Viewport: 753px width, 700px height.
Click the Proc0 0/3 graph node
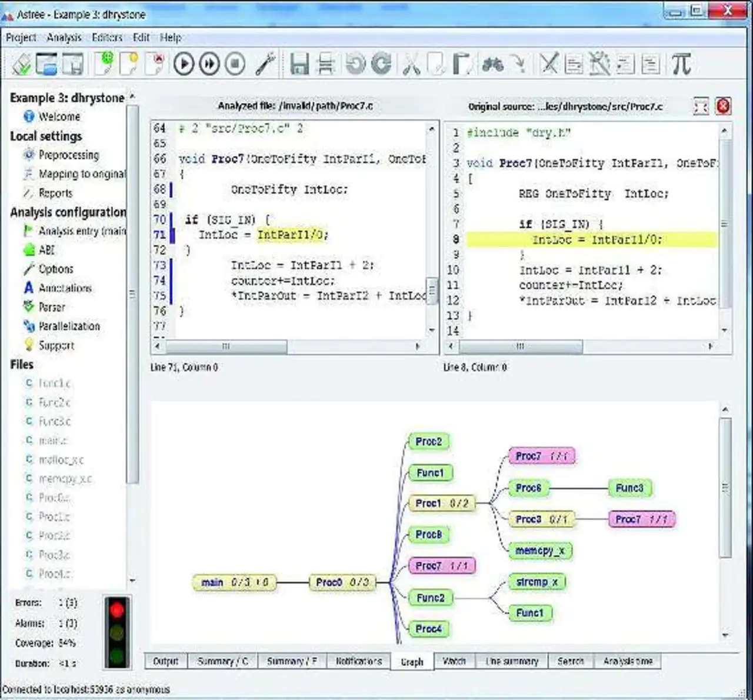pyautogui.click(x=342, y=582)
